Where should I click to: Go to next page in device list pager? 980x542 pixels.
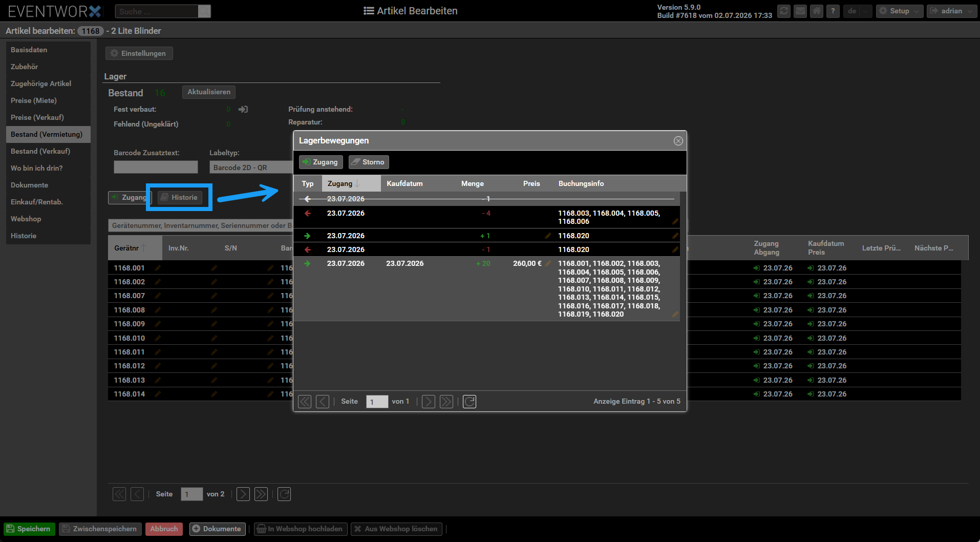243,494
